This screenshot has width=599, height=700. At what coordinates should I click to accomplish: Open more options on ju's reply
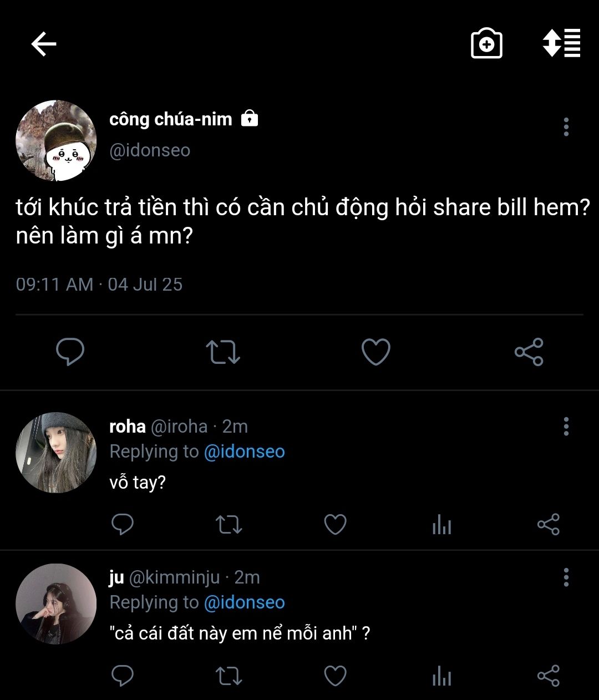coord(566,577)
